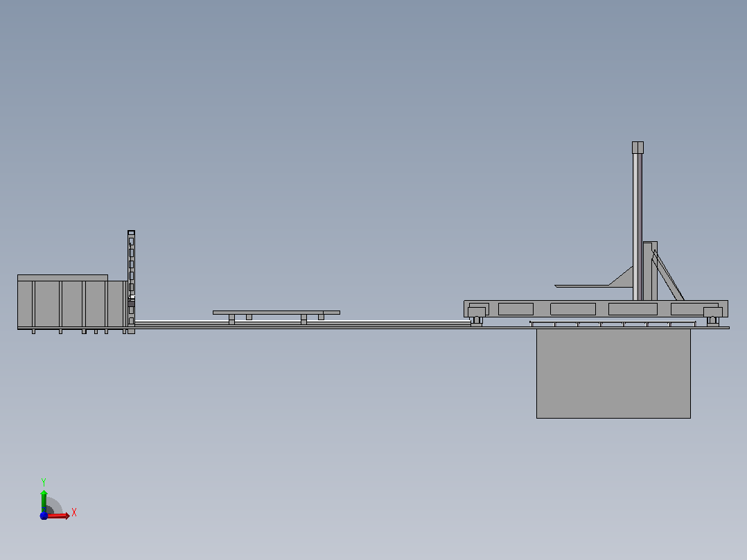The width and height of the screenshot is (747, 560).
Task: Click the green Y axis arrow
Action: (44, 500)
